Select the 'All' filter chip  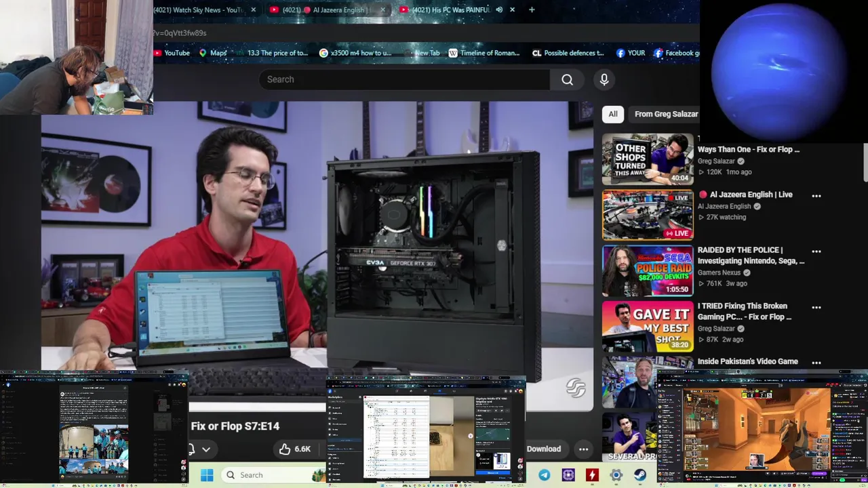coord(613,114)
